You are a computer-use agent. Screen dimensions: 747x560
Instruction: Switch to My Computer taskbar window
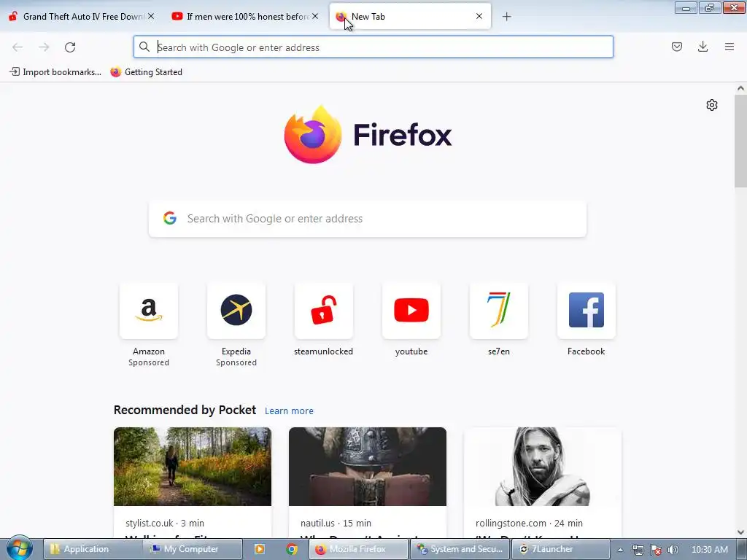193,549
